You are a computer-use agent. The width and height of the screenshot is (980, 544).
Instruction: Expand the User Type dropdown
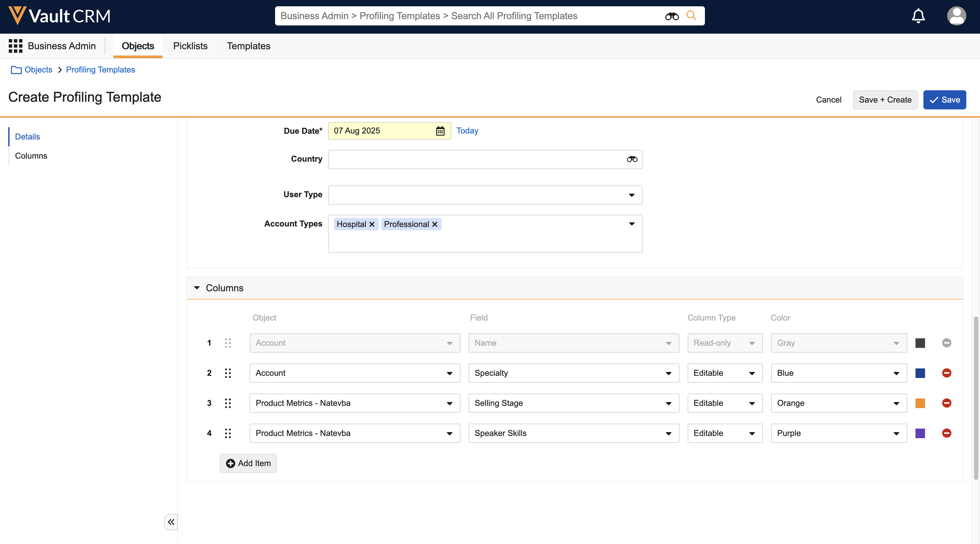(x=632, y=195)
